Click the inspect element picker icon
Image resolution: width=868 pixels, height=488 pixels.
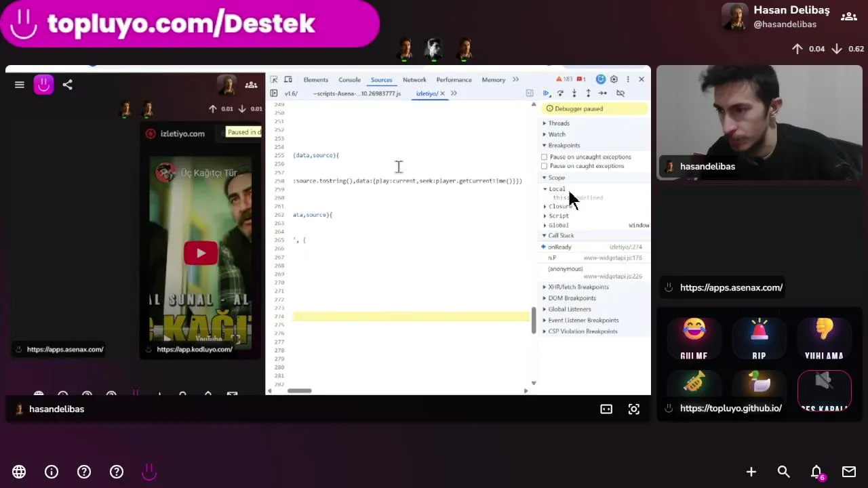[x=273, y=79]
